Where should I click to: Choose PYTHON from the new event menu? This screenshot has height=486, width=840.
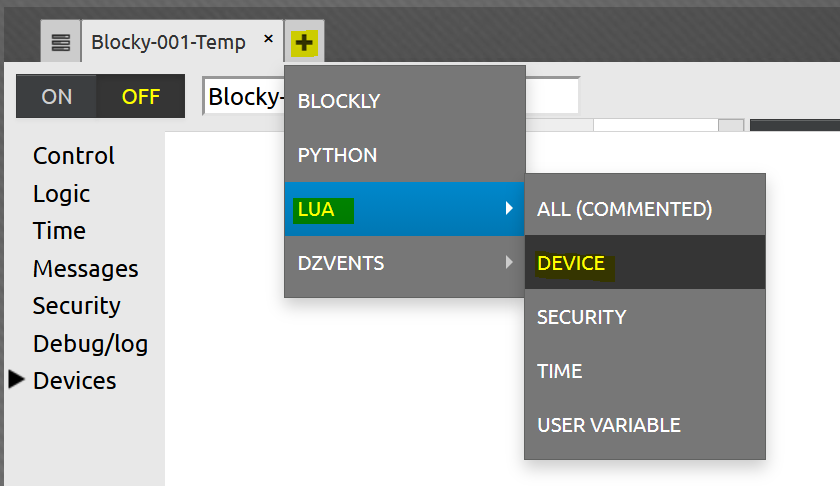pos(338,155)
